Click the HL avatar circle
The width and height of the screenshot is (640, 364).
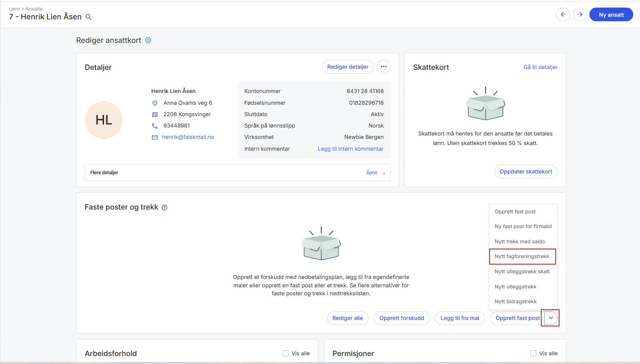click(x=104, y=120)
